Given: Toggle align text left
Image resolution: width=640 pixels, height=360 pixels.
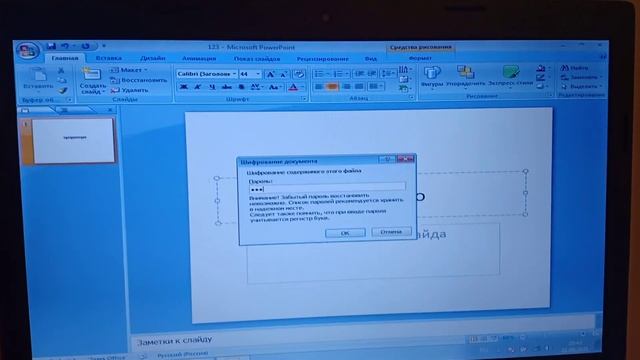Looking at the screenshot, I should tap(319, 87).
